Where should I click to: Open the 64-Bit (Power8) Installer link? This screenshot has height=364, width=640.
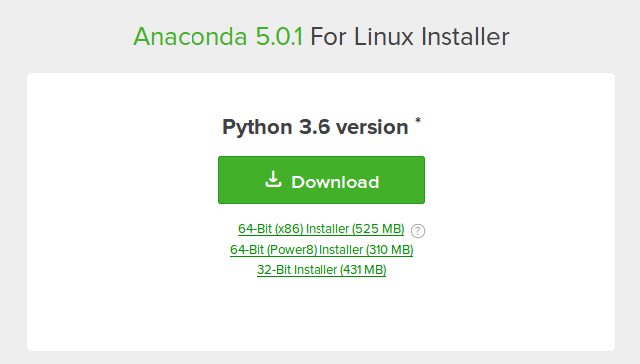(x=321, y=250)
